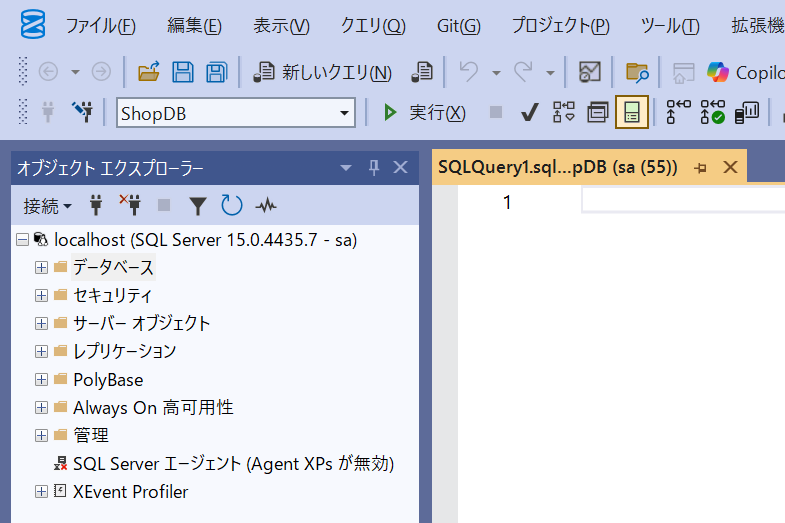Click the grayed stop icon in Object Explorer
Screen dimensions: 785x523
164,205
